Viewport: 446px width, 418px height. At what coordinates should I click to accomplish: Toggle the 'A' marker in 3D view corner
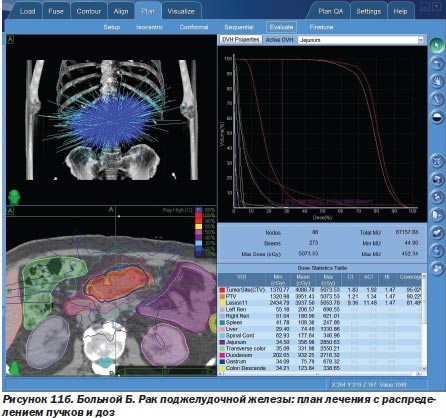[10, 39]
